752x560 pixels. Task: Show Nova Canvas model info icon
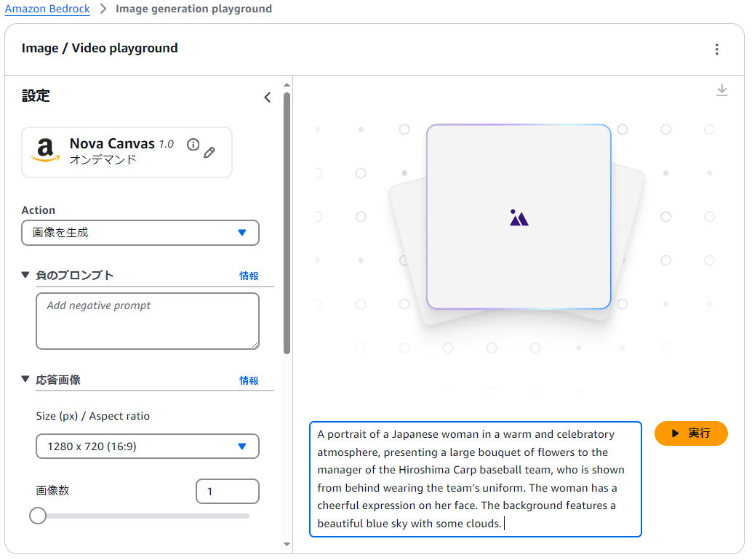point(193,144)
